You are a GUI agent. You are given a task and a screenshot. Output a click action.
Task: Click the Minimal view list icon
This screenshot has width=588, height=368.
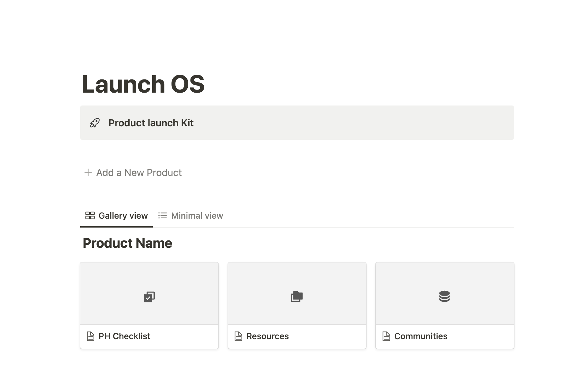(x=162, y=216)
